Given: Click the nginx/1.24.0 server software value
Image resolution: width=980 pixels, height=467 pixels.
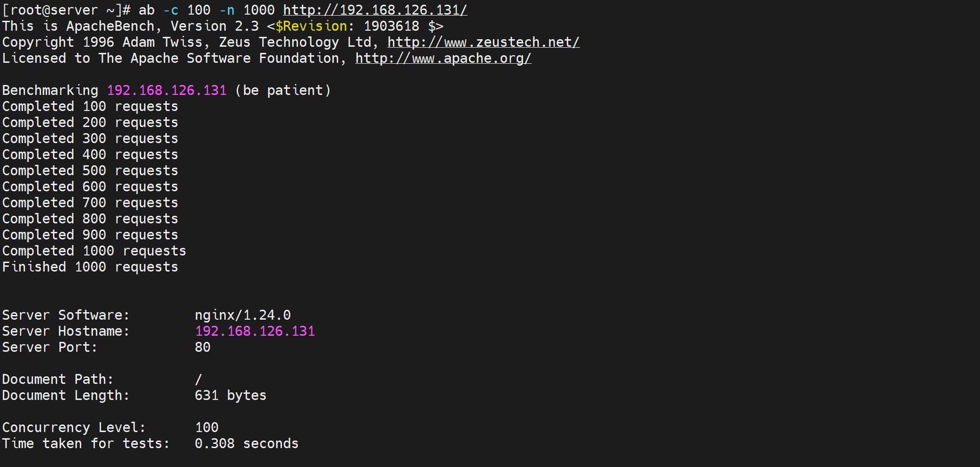Looking at the screenshot, I should [243, 315].
